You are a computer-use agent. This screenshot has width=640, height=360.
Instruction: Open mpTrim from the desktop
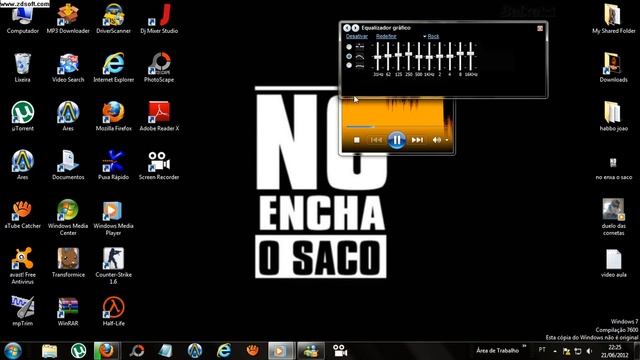coord(22,311)
